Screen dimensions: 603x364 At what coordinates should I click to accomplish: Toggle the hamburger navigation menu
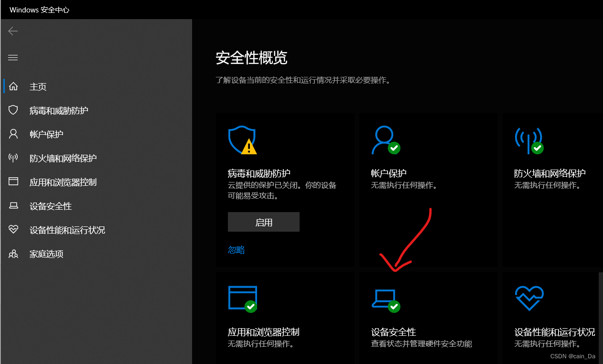point(13,58)
